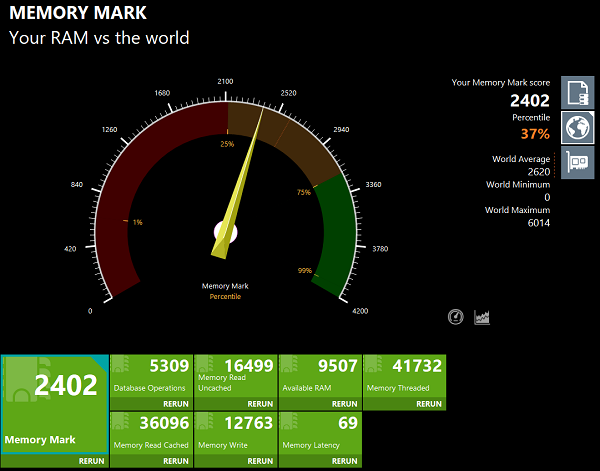Screen dimensions: 600x471
Task: Switch to the gauge view icon
Action: 455,317
